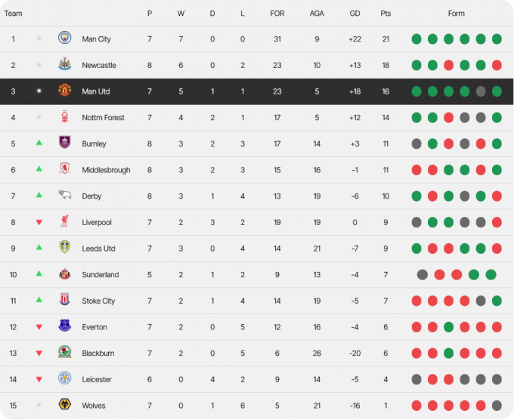The height and width of the screenshot is (420, 514).
Task: Click red down arrow beside Liverpool
Action: point(39,222)
